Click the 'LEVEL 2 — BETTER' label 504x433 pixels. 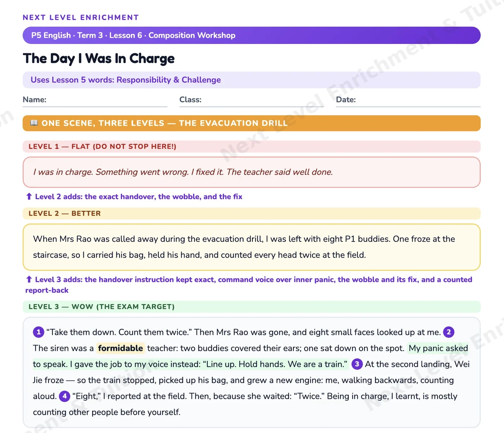[64, 213]
